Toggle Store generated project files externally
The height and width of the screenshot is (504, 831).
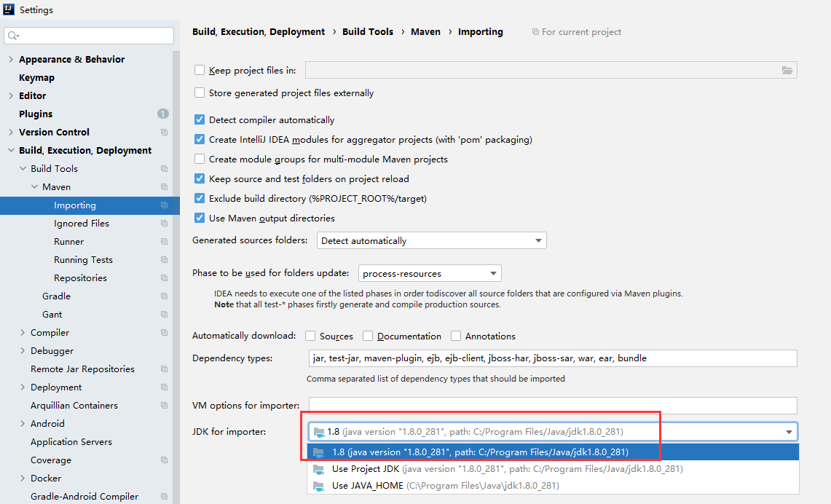[x=200, y=92]
